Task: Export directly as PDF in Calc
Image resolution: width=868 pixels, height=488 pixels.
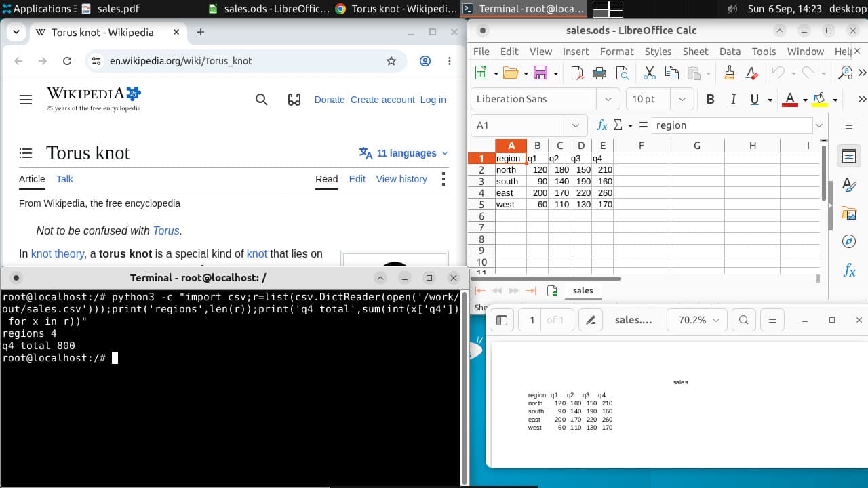Action: 576,73
